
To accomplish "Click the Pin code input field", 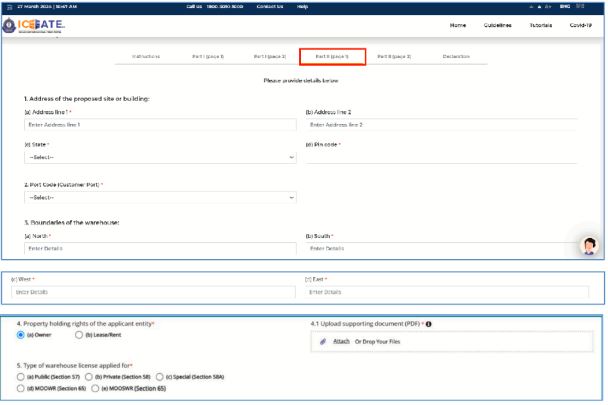I will coord(441,157).
